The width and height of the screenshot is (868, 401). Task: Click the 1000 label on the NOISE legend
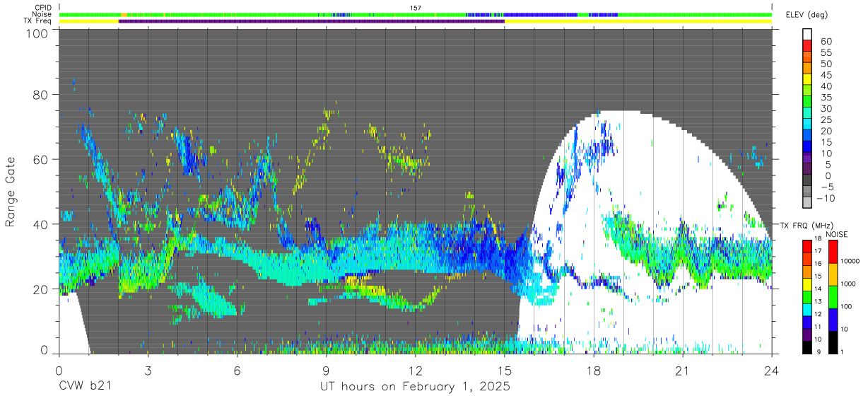click(850, 284)
